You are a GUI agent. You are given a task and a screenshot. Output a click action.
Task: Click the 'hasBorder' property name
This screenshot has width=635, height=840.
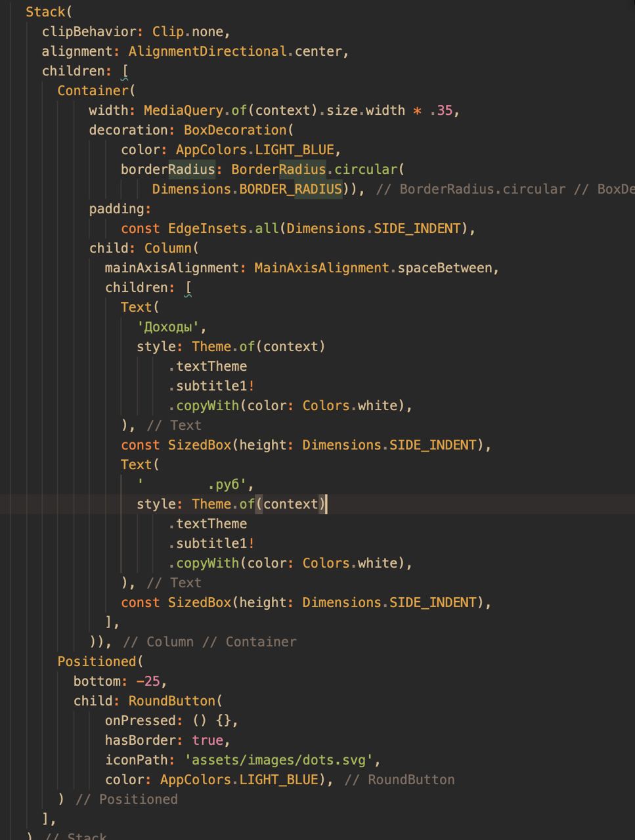141,740
